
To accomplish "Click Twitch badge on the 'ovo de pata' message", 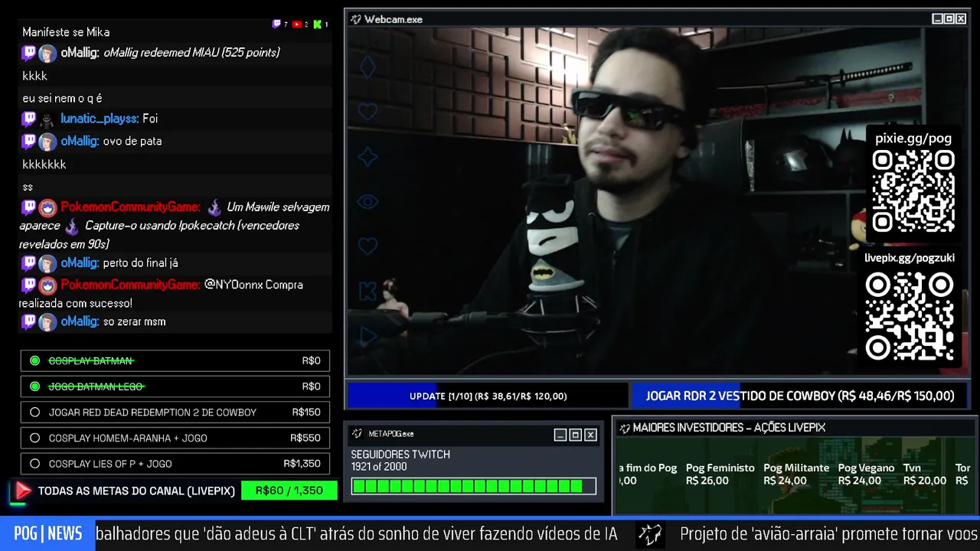I will coord(28,142).
